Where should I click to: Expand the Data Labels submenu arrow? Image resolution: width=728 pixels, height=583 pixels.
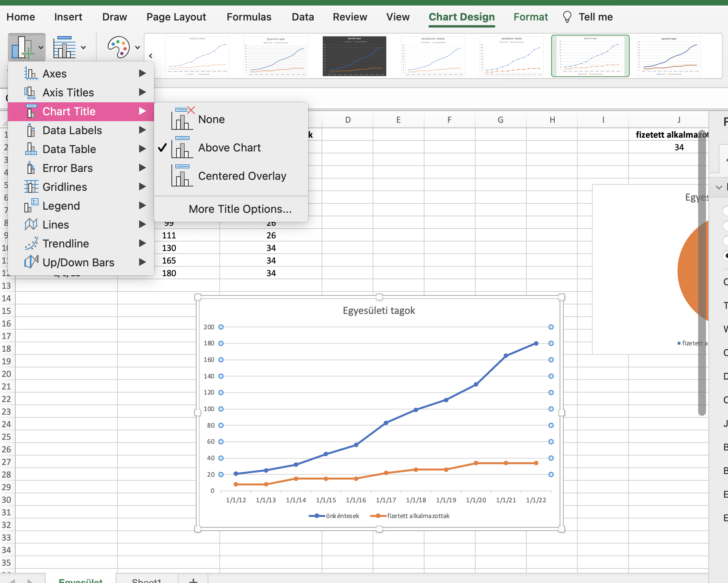pyautogui.click(x=142, y=130)
